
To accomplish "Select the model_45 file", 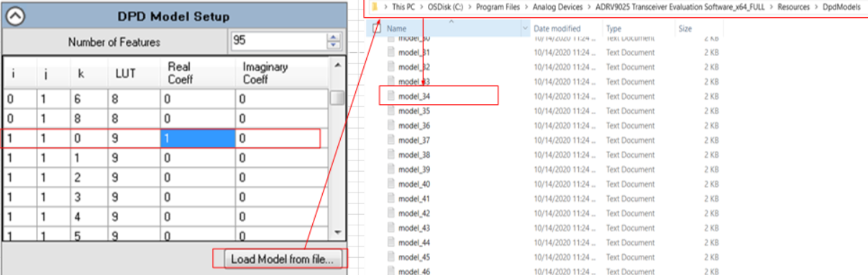I will coord(414,257).
